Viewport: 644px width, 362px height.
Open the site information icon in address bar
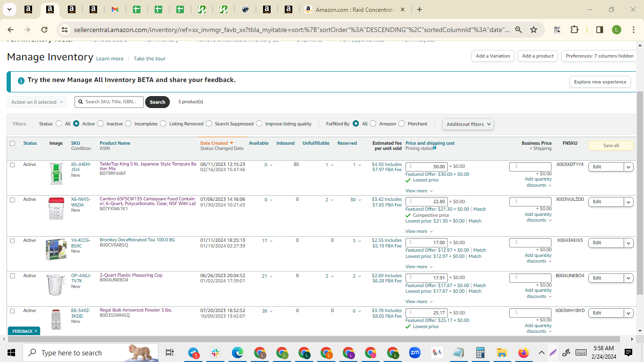[65, 30]
